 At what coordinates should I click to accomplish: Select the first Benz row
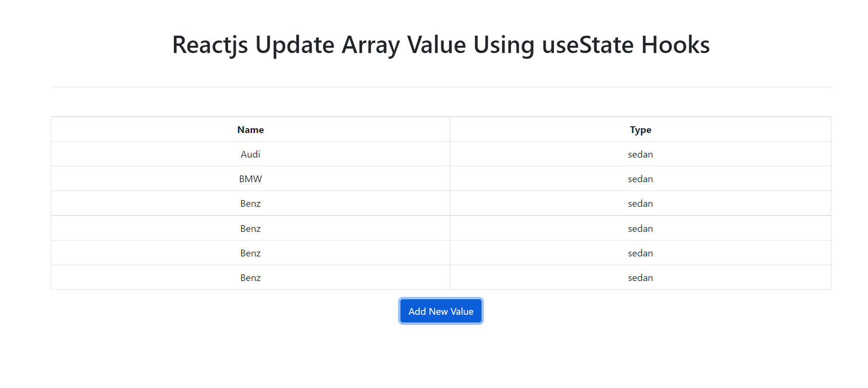(x=250, y=203)
